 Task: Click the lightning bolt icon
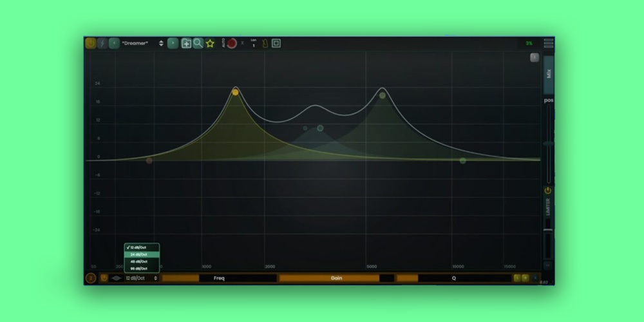(102, 43)
